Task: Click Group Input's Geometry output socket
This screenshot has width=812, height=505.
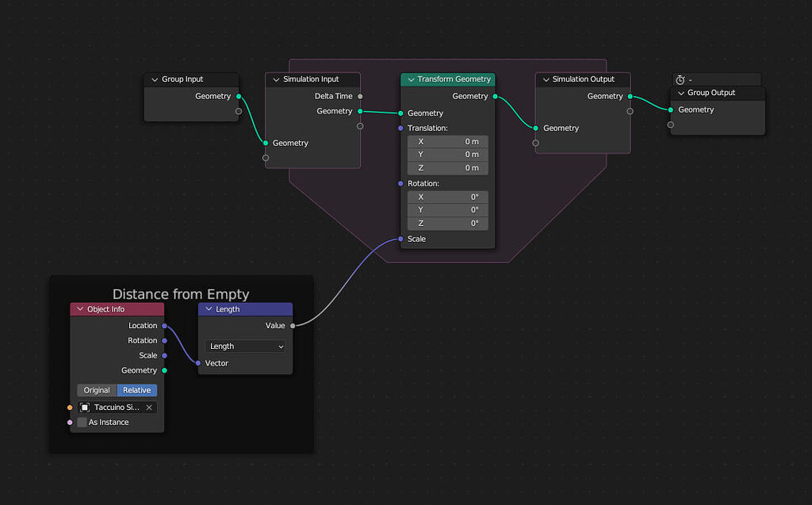Action: (x=239, y=97)
